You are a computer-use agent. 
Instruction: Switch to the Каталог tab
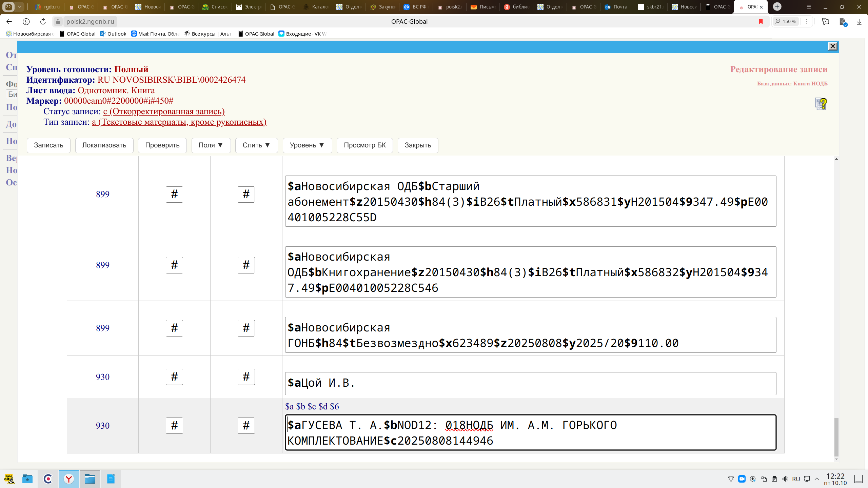(316, 7)
